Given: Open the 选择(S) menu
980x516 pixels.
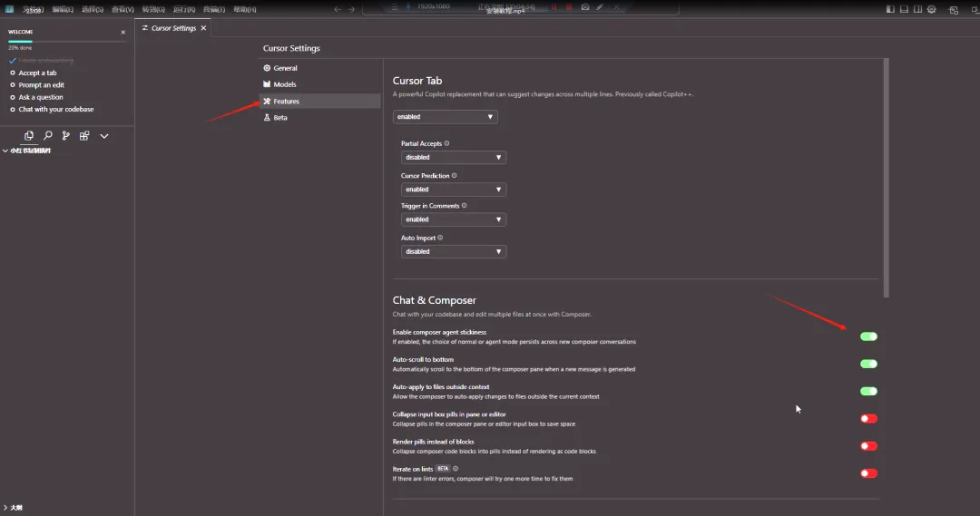Looking at the screenshot, I should click(93, 9).
